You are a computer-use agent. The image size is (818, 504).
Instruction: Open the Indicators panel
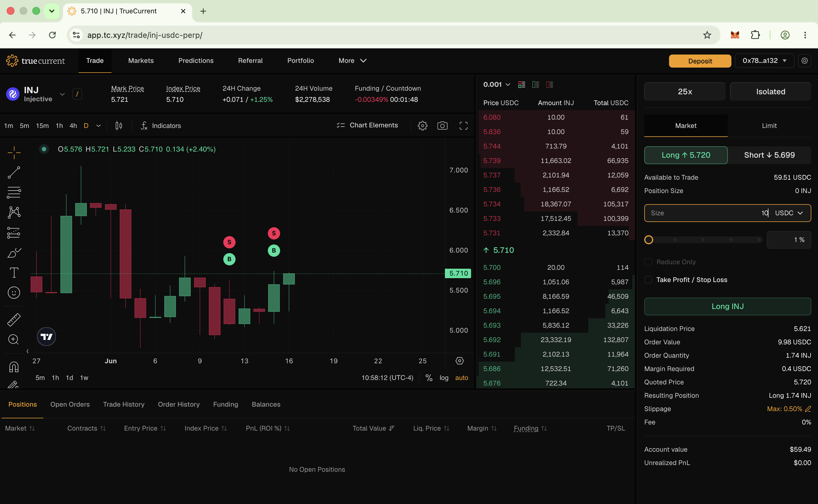[161, 126]
